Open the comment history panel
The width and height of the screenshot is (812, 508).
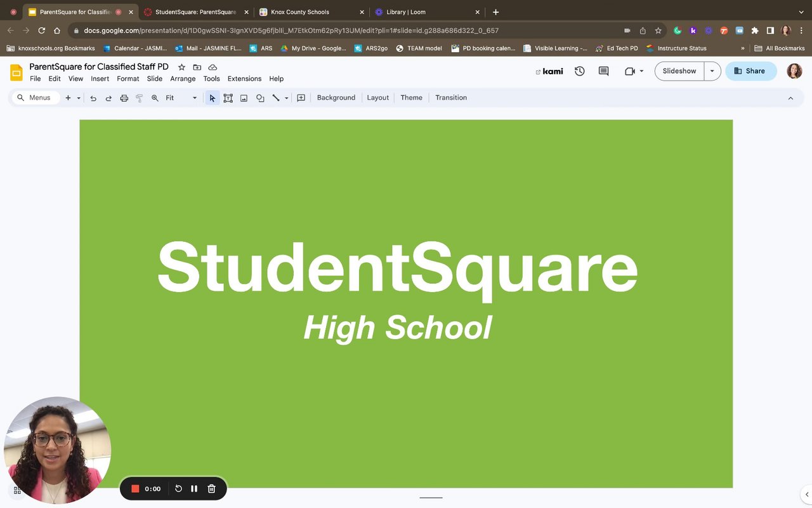point(604,71)
